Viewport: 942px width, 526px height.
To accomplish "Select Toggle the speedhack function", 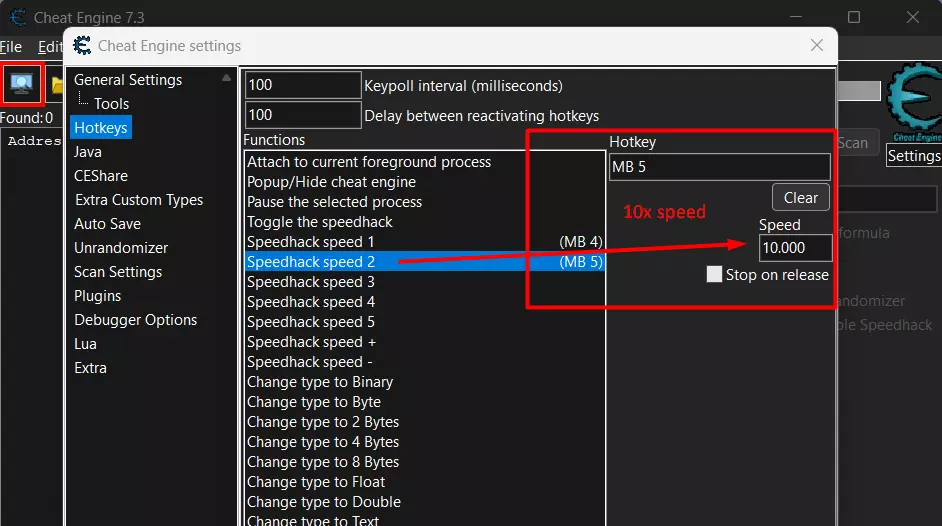I will [x=425, y=222].
